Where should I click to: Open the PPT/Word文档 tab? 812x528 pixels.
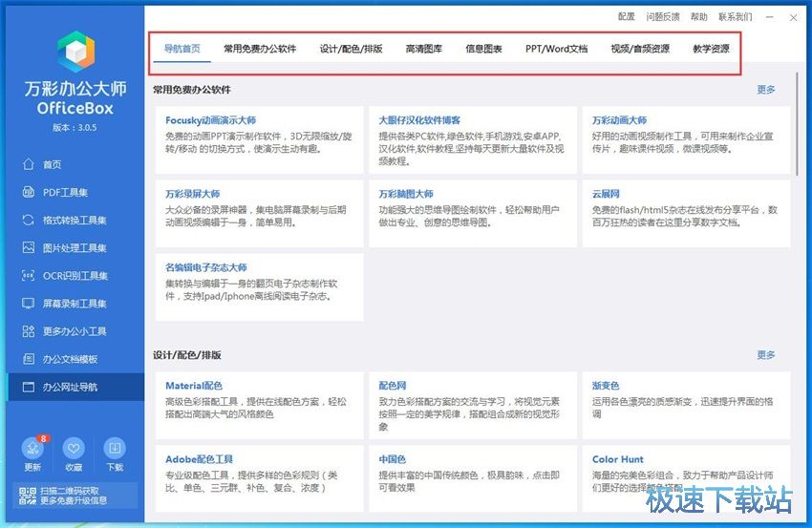(x=557, y=49)
